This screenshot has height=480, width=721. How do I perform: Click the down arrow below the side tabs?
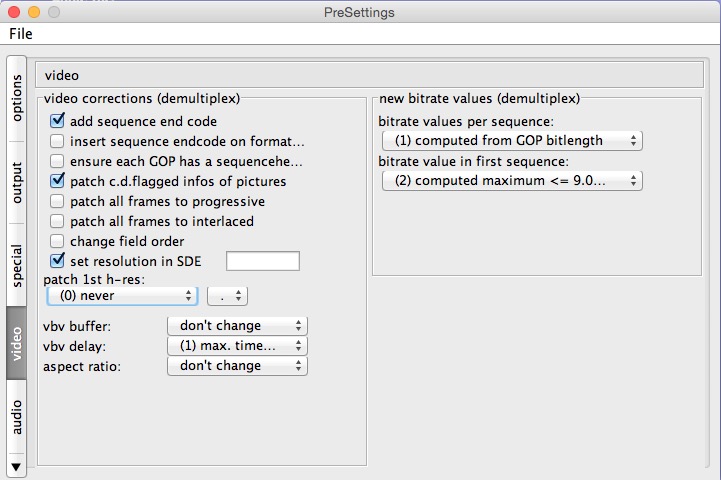pyautogui.click(x=16, y=467)
